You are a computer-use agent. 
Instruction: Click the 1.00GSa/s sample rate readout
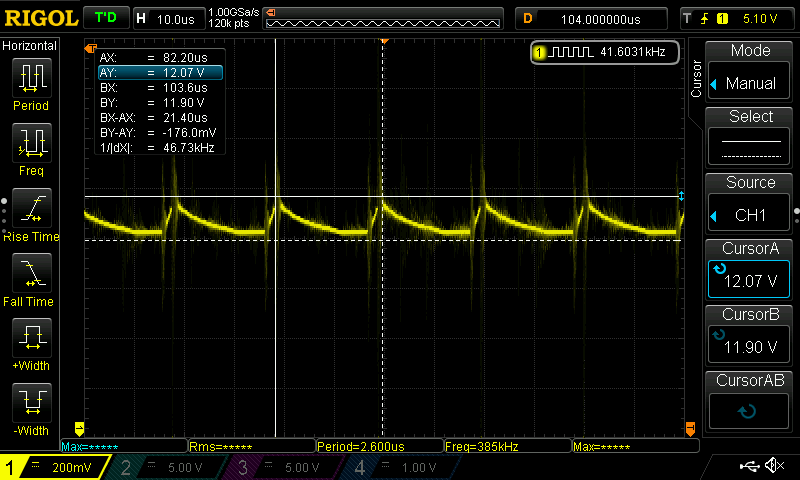coord(234,12)
